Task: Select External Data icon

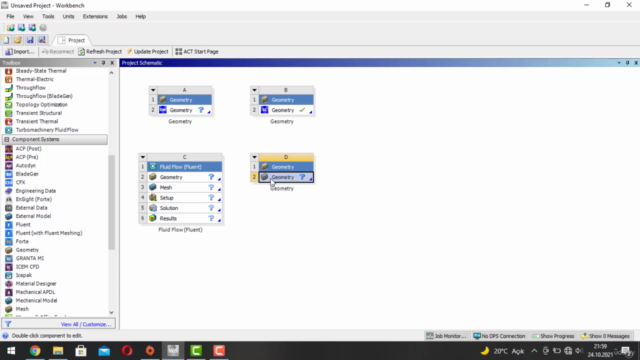Action: pyautogui.click(x=9, y=208)
